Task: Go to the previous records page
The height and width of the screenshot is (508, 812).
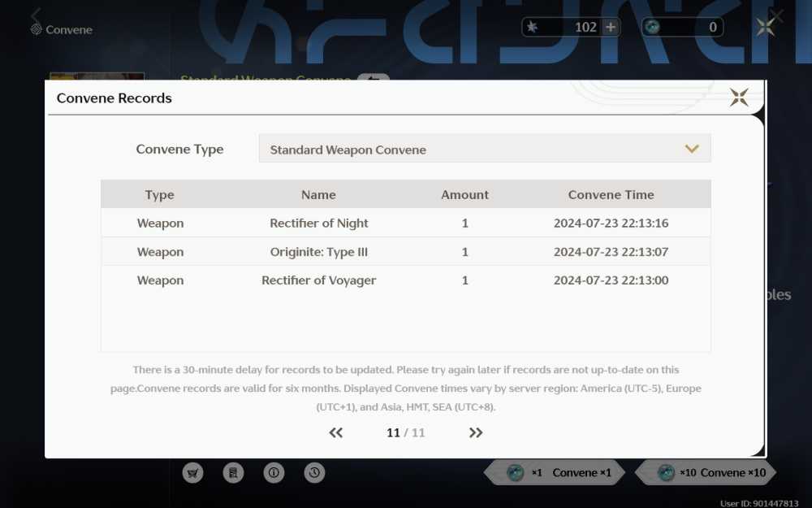Action: (335, 432)
